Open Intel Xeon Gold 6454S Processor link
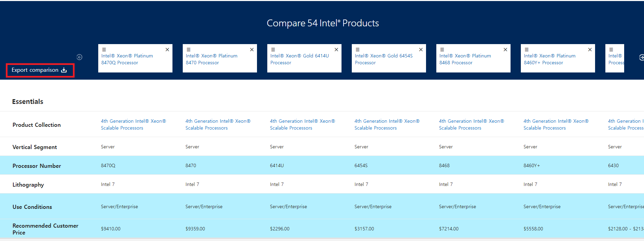Image resolution: width=644 pixels, height=241 pixels. pyautogui.click(x=384, y=59)
